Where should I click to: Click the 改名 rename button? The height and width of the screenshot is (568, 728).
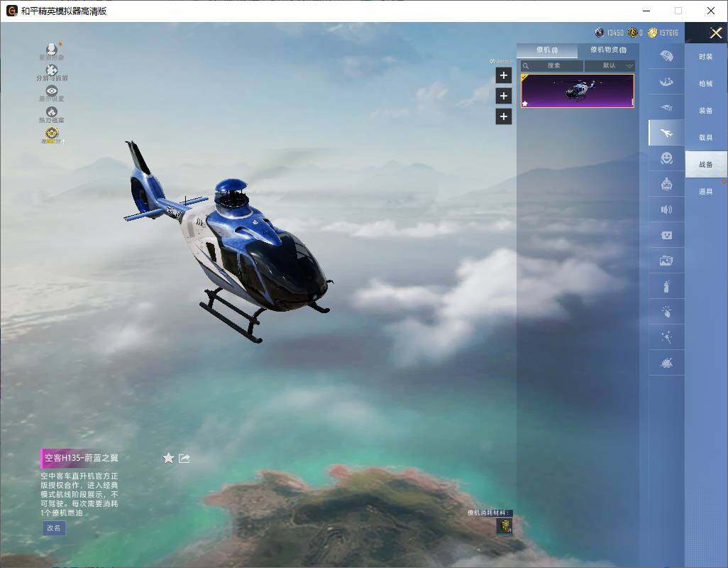54,528
